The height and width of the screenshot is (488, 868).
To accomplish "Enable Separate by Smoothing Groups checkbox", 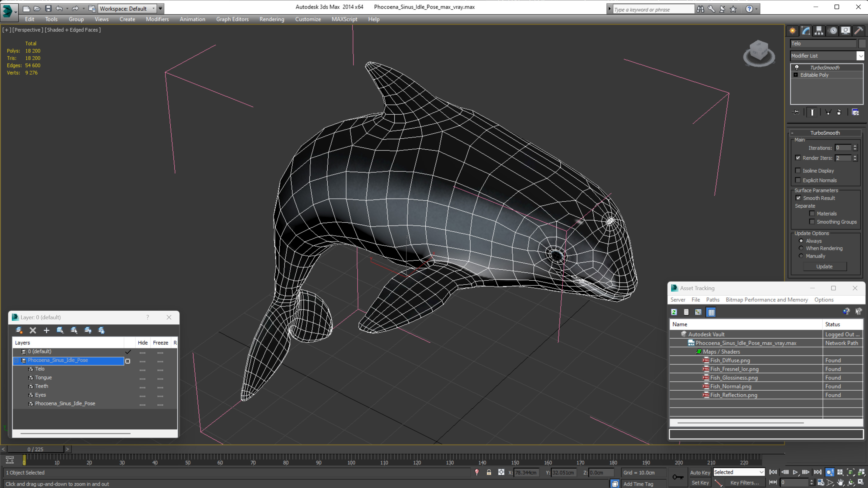I will pyautogui.click(x=812, y=221).
